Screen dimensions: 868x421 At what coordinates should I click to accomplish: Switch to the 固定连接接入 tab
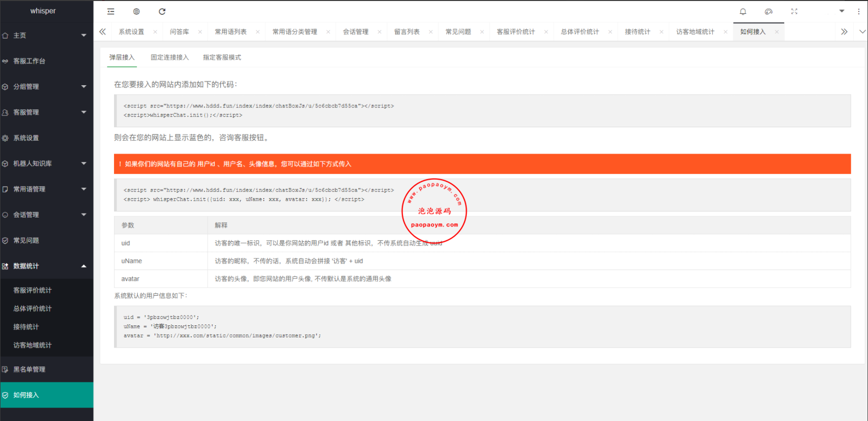pyautogui.click(x=170, y=57)
